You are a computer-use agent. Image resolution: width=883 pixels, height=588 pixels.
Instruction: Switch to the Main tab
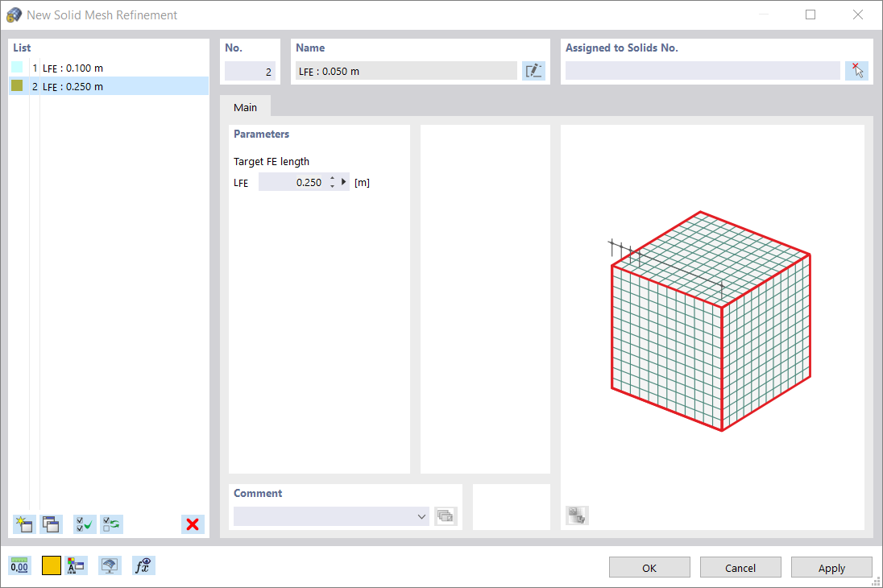pyautogui.click(x=246, y=107)
